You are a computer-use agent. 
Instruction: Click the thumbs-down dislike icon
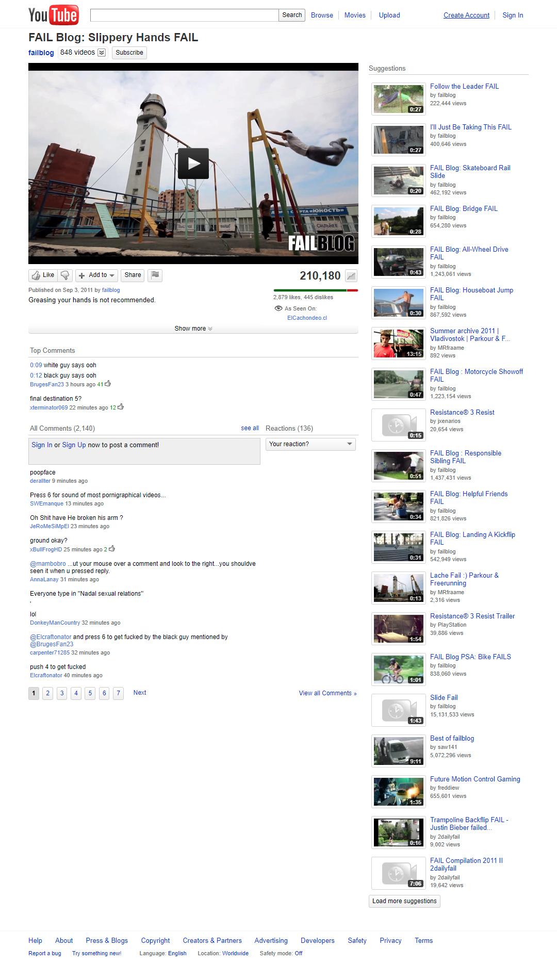[65, 275]
